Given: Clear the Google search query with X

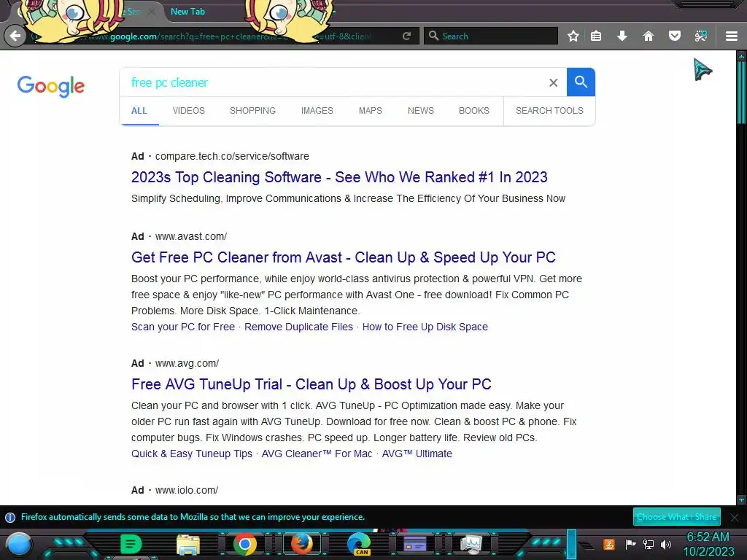Looking at the screenshot, I should [x=553, y=83].
